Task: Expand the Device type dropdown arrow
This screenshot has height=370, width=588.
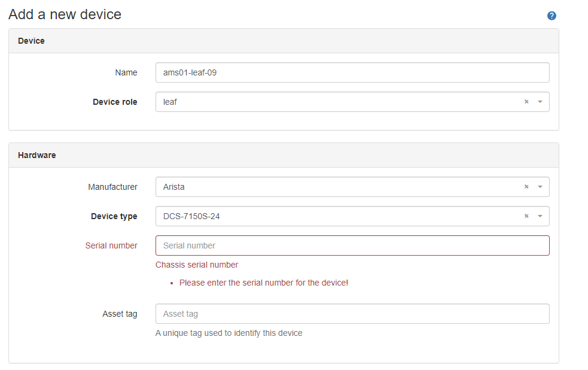Action: (540, 216)
